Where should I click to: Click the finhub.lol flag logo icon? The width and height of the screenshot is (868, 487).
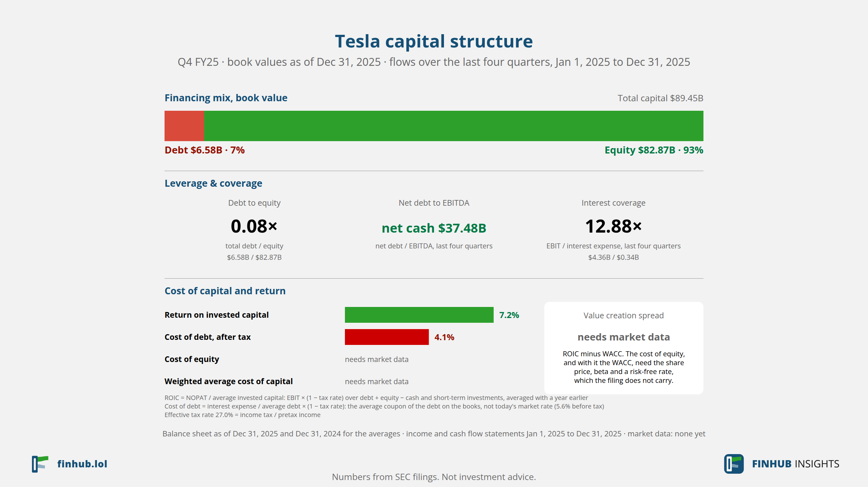tap(40, 464)
